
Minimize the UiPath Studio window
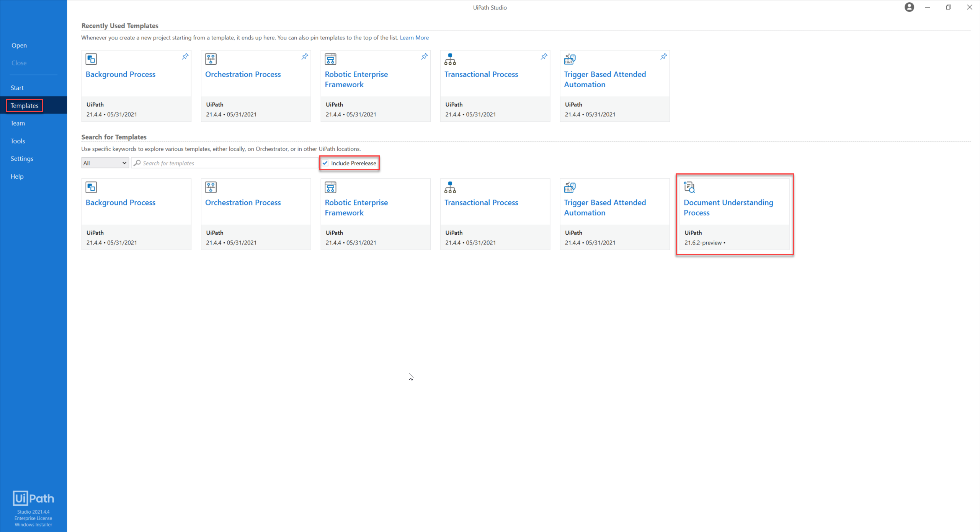point(927,7)
